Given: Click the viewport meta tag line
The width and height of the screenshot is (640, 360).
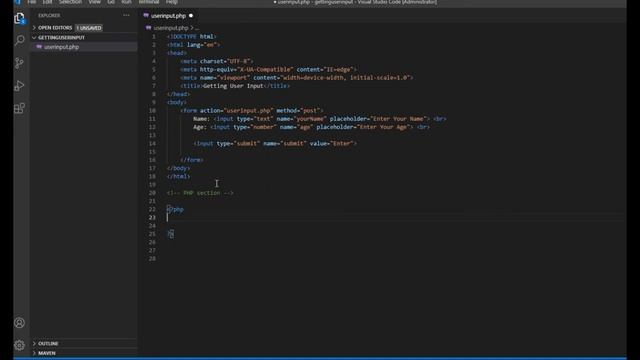Looking at the screenshot, I should 297,78.
